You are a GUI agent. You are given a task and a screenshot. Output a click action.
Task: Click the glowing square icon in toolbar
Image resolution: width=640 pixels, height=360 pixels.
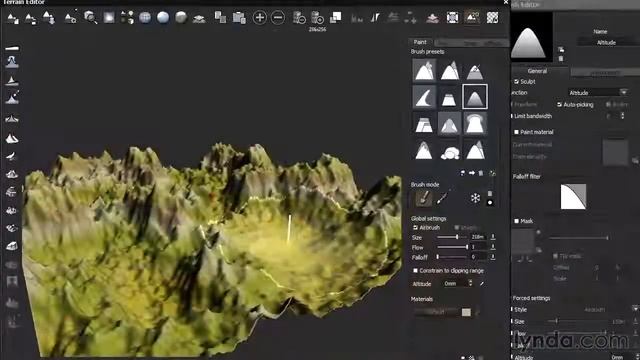pos(109,18)
